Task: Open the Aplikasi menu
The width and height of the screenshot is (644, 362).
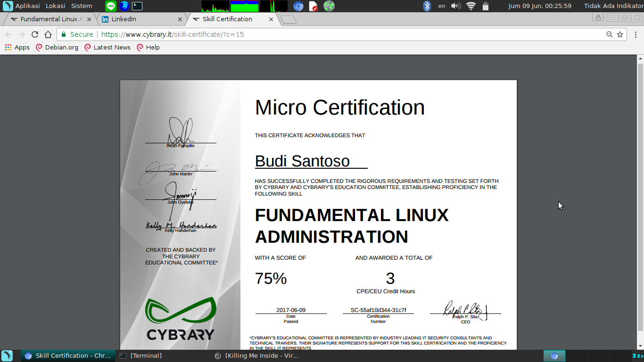Action: pyautogui.click(x=28, y=6)
